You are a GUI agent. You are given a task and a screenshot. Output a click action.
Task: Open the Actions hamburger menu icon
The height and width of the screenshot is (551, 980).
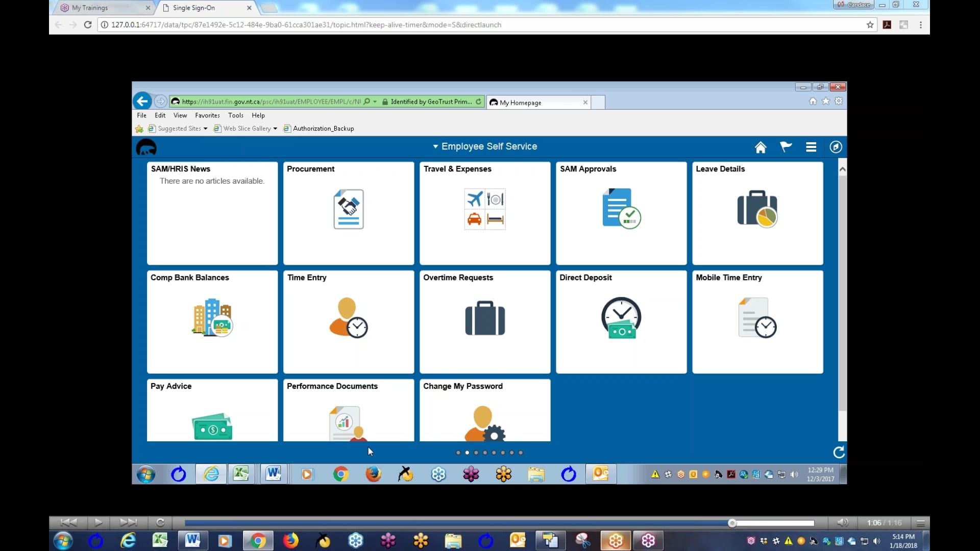point(811,147)
